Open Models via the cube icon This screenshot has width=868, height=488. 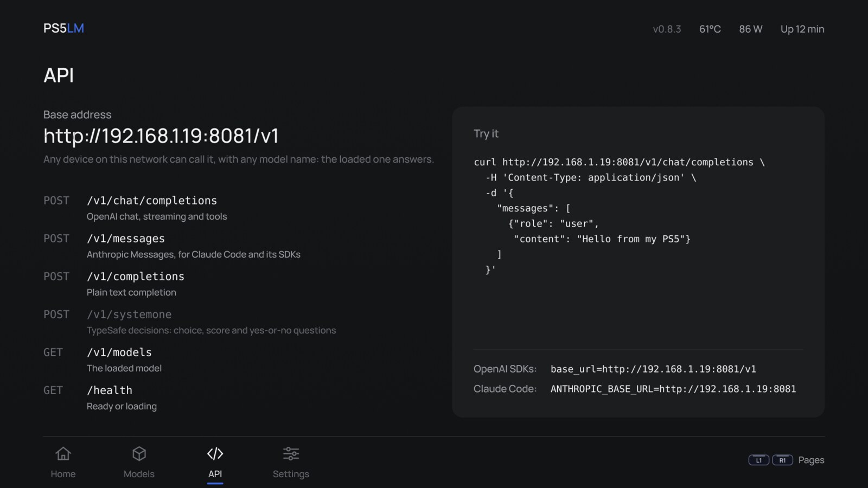(139, 453)
